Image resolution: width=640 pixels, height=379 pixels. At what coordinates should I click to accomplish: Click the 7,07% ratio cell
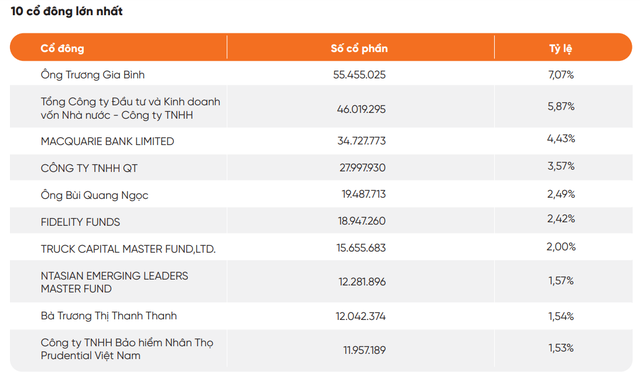[x=561, y=75]
